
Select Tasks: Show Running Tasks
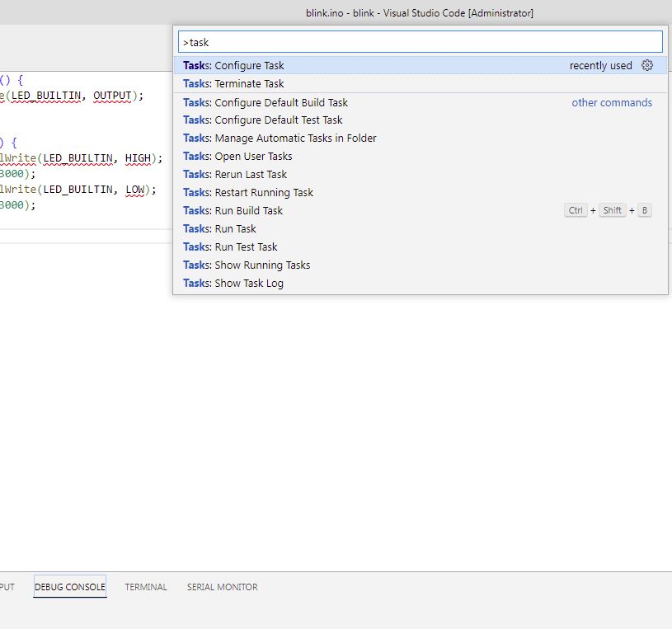[247, 265]
